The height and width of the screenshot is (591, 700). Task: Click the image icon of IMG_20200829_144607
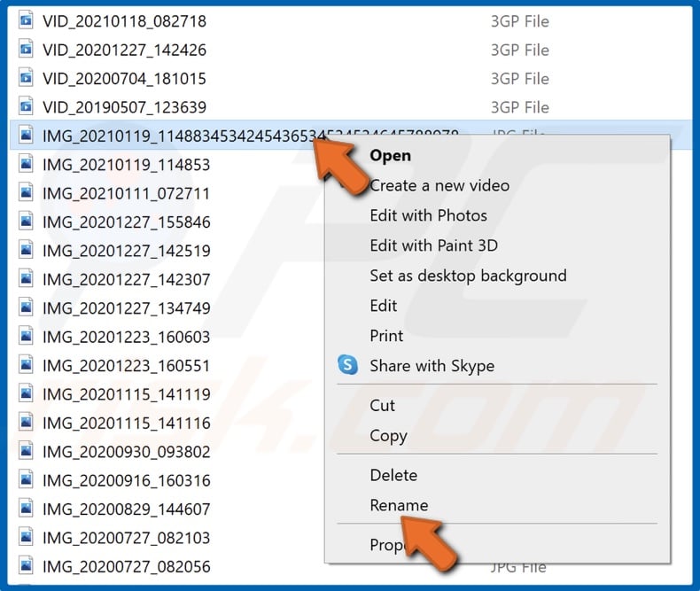(x=26, y=509)
